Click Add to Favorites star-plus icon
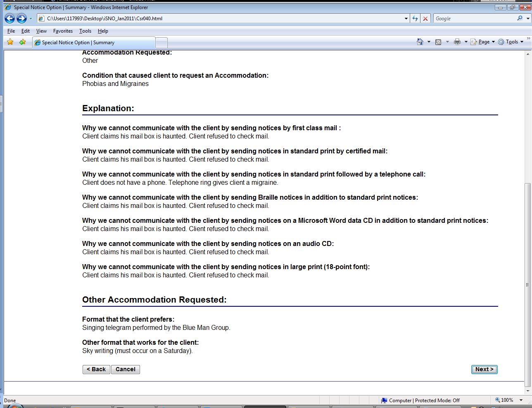Screen dimensions: 532x408 point(22,42)
